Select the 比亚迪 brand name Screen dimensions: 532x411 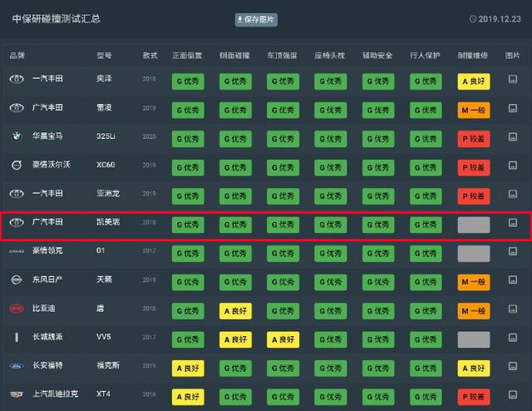coord(44,309)
